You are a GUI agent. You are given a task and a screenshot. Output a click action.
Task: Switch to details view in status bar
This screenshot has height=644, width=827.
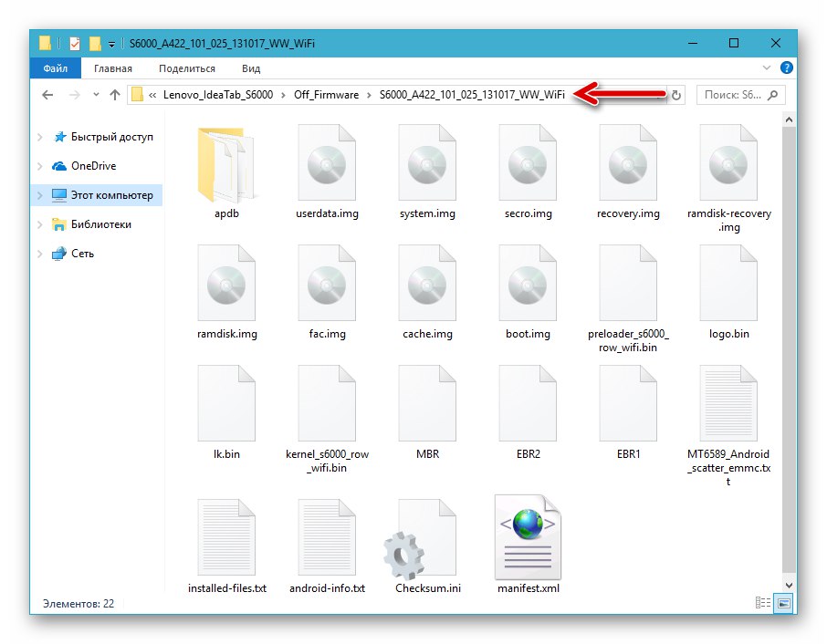[763, 603]
